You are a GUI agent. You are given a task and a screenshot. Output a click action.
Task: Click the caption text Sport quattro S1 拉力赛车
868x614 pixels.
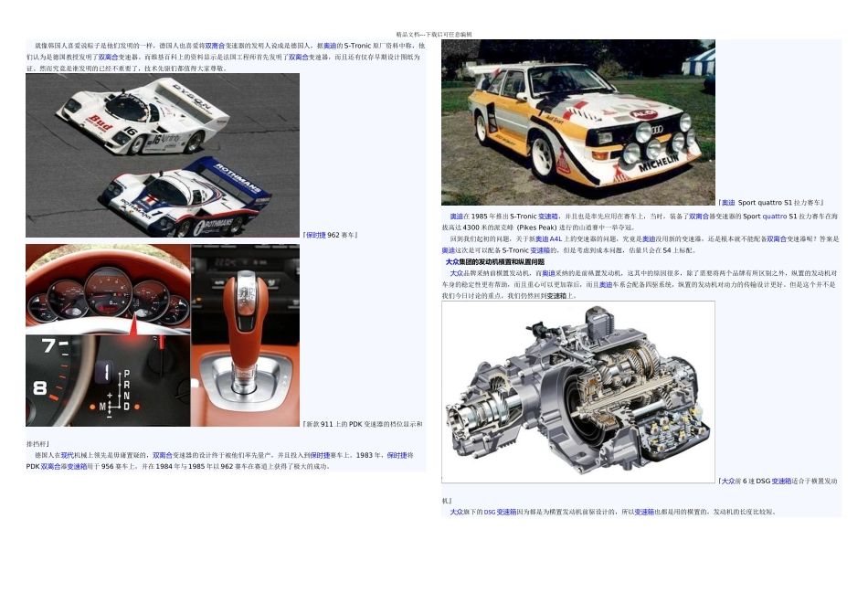click(x=780, y=203)
